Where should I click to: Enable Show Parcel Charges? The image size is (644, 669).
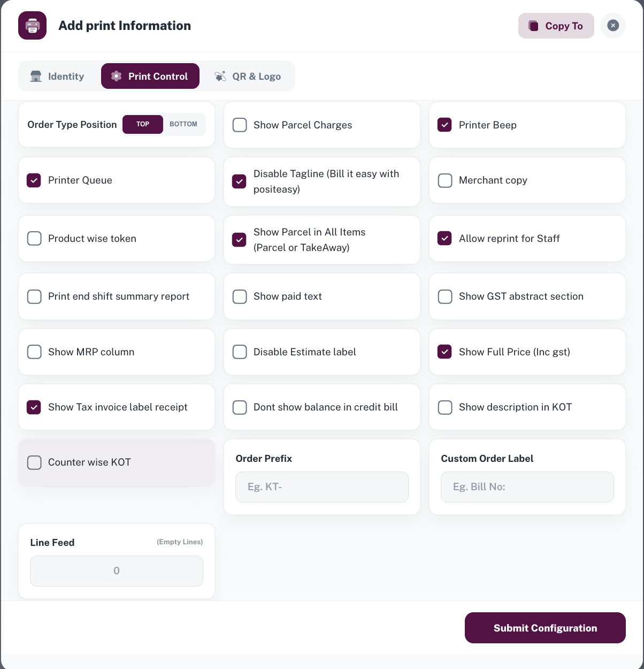click(240, 125)
